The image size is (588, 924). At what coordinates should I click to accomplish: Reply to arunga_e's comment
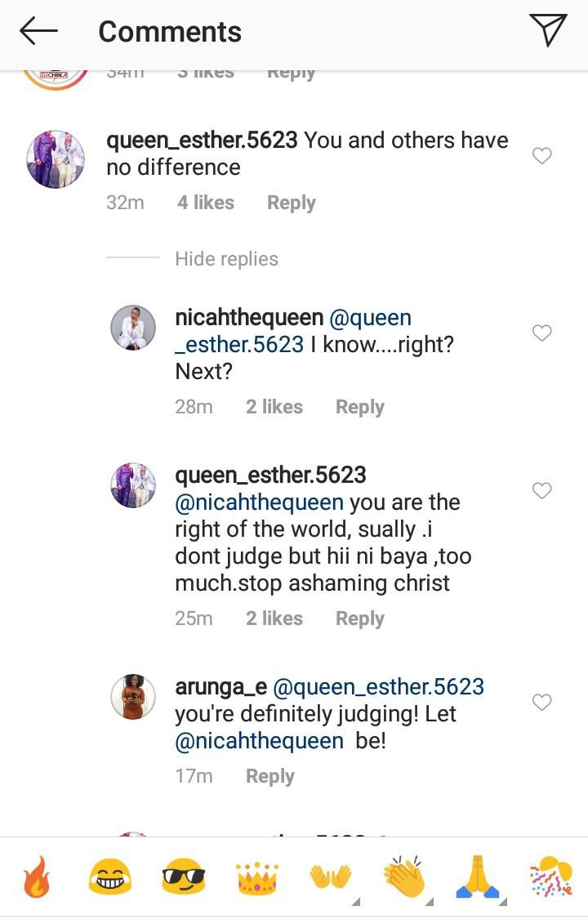click(x=270, y=775)
